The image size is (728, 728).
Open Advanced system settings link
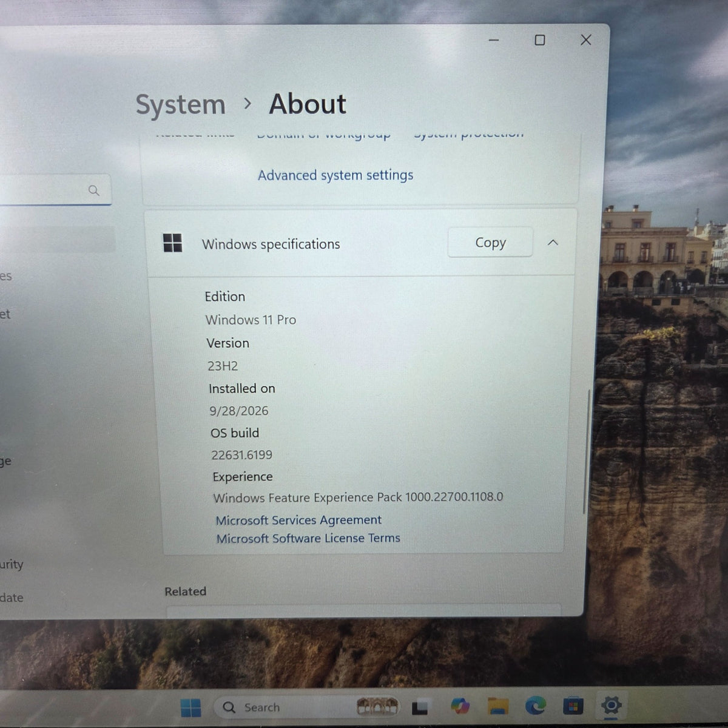point(335,175)
